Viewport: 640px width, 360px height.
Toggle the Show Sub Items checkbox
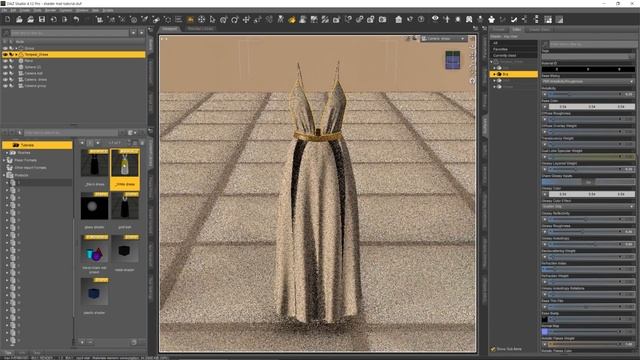point(493,349)
